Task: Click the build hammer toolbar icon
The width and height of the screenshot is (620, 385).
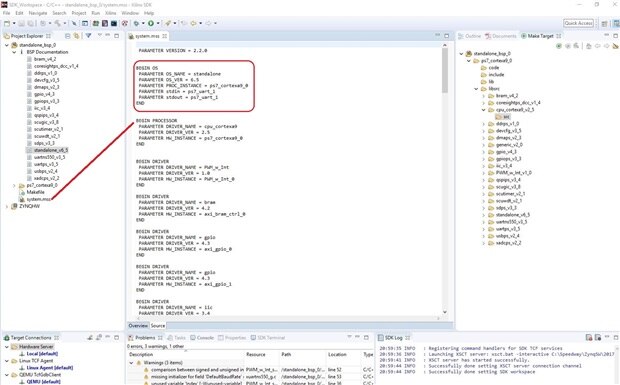Action: (x=58, y=23)
